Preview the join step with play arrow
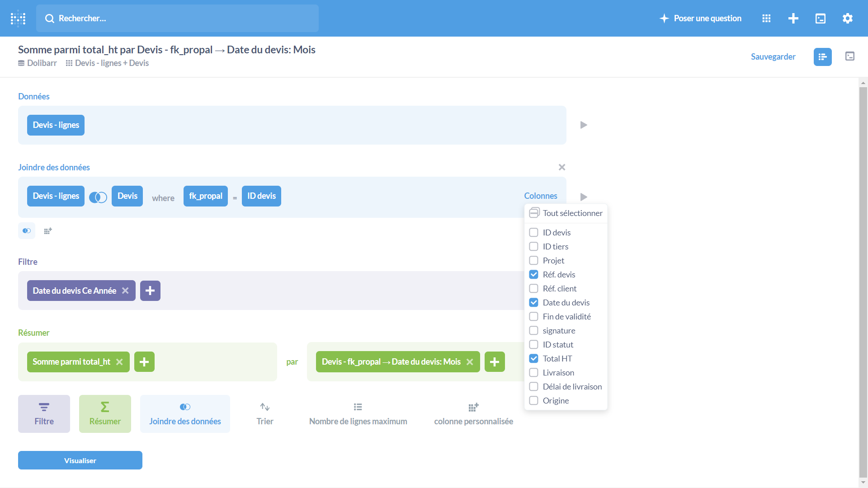Image resolution: width=868 pixels, height=488 pixels. (584, 197)
